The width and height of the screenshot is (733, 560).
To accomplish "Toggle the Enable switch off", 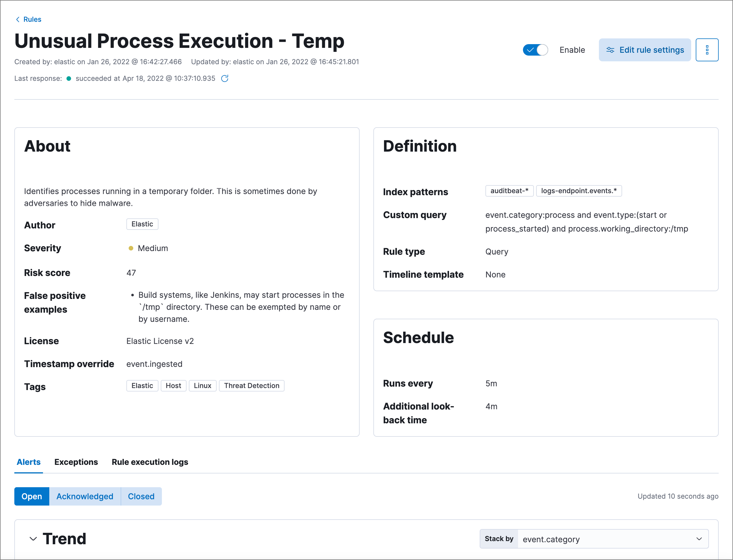I will [535, 49].
